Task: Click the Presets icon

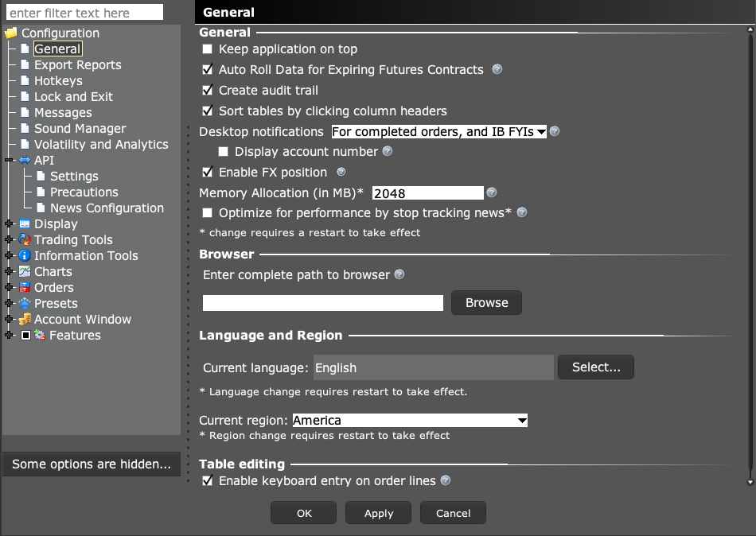Action: (25, 303)
